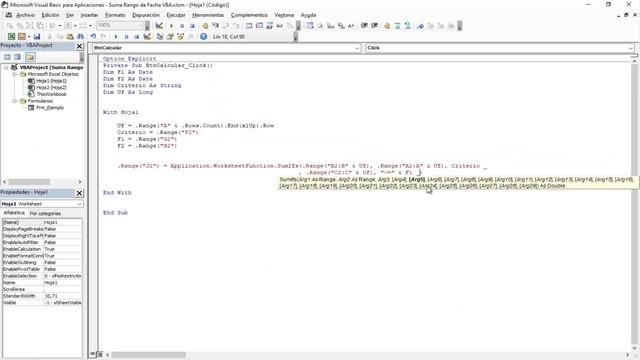Collapse the Microsoft Excel Objetos folder
The width and height of the screenshot is (640, 360).
pos(15,74)
